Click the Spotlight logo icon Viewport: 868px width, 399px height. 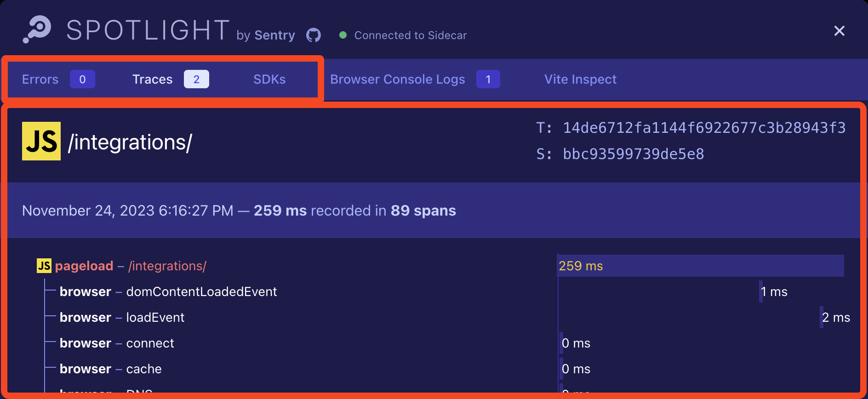(x=37, y=29)
